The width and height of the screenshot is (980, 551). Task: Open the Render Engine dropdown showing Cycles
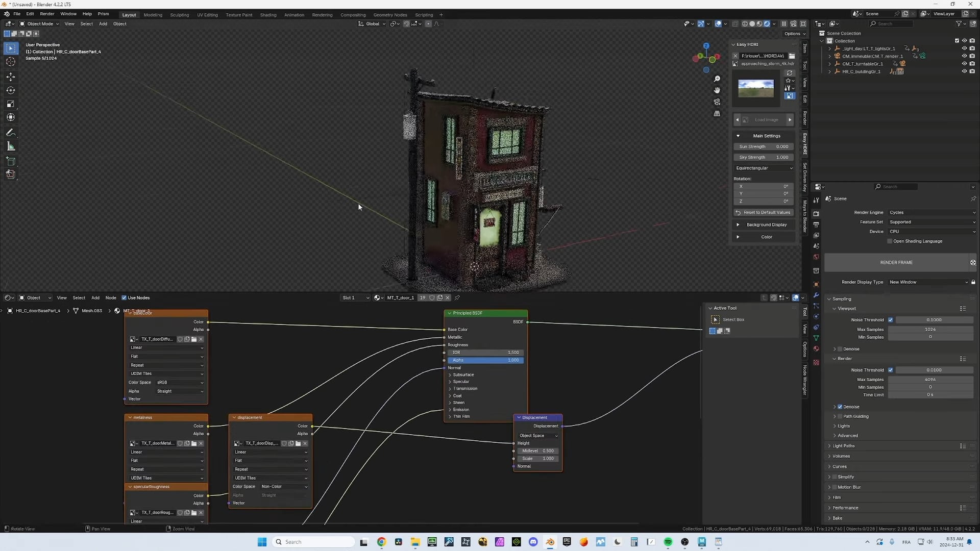932,212
